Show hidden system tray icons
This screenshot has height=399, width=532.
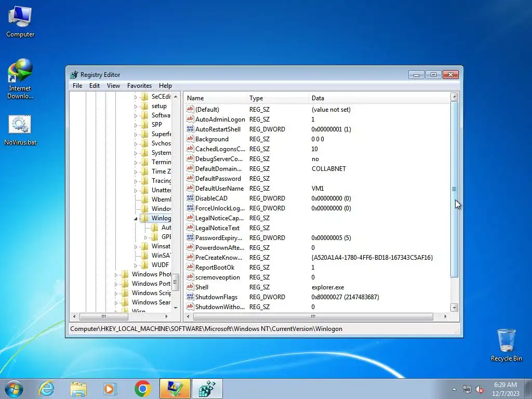454,390
